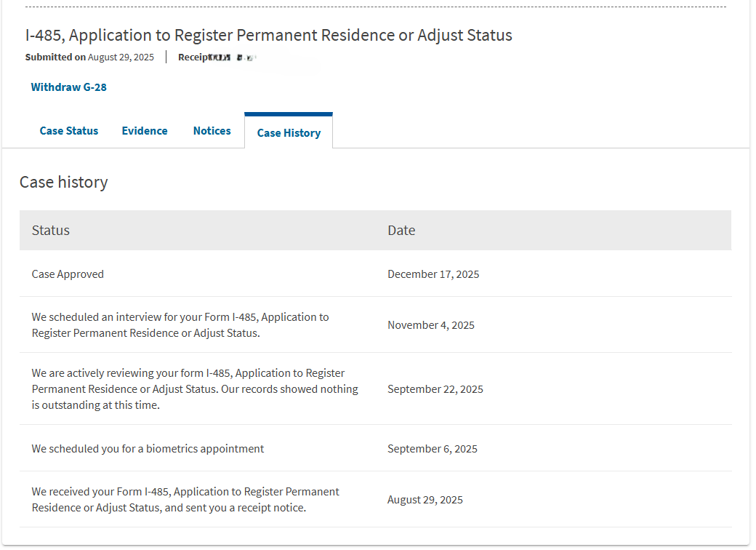Viewport: 756px width, 550px height.
Task: Click the November 4, 2025 date
Action: click(x=431, y=325)
